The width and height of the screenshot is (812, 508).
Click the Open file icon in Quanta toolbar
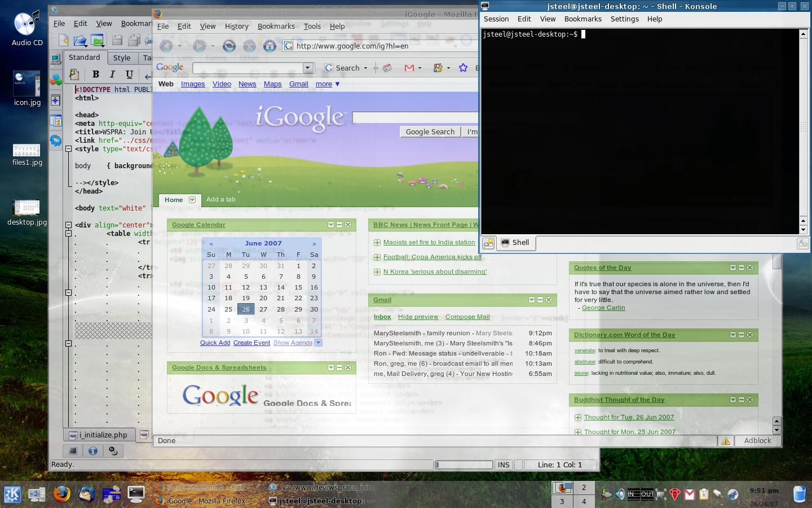click(x=80, y=40)
